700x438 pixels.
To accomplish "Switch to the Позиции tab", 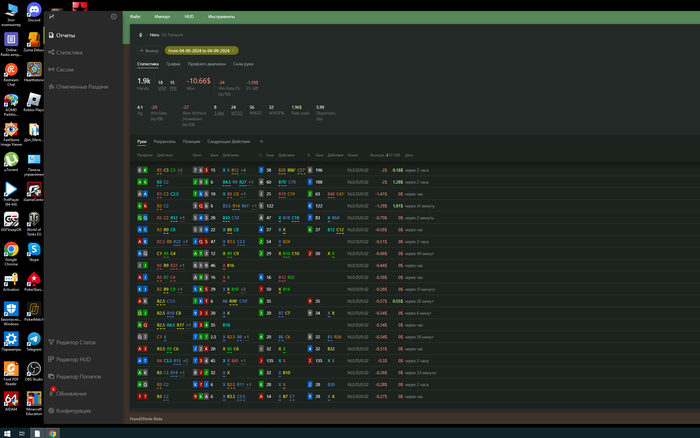I will pyautogui.click(x=191, y=142).
